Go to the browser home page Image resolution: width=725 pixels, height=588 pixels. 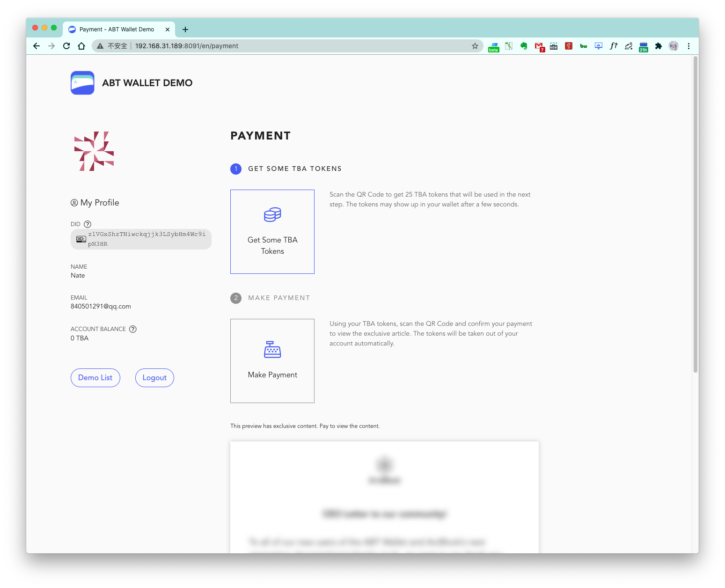pyautogui.click(x=81, y=46)
